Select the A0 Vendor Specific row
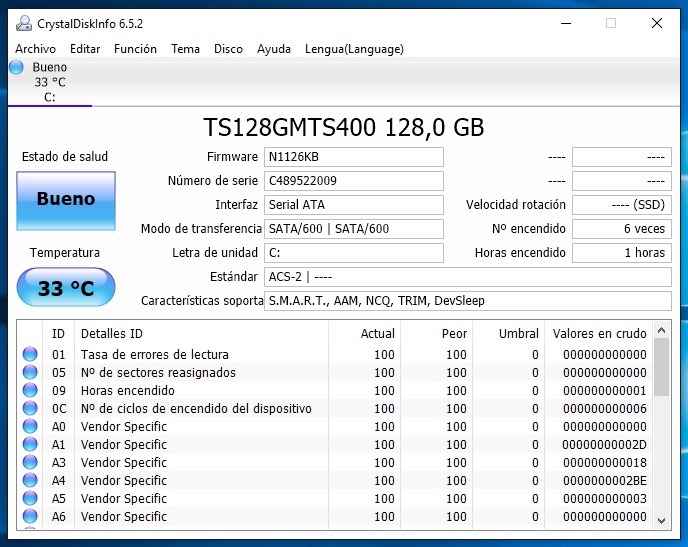Screen dimensions: 688x547 [335, 426]
